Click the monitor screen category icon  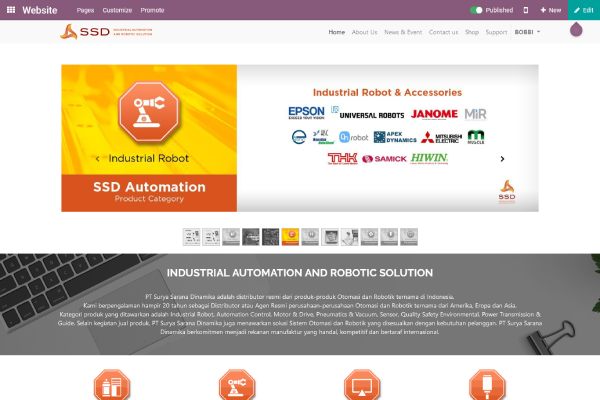tap(361, 386)
